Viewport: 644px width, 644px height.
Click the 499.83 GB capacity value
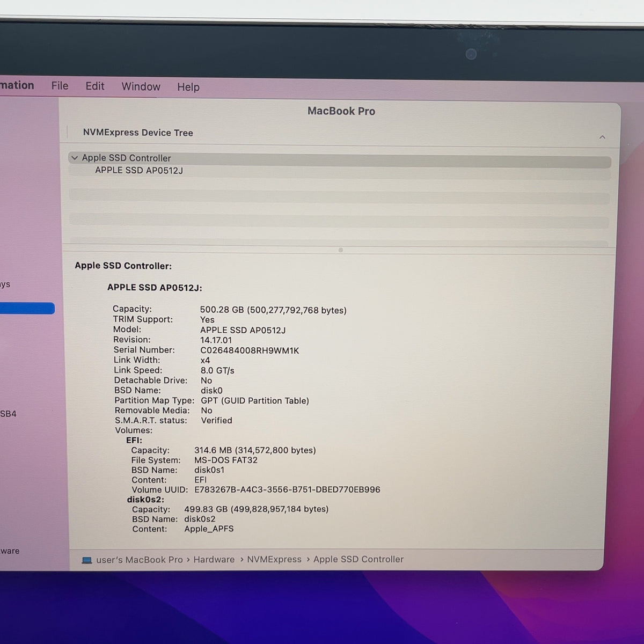pyautogui.click(x=257, y=509)
